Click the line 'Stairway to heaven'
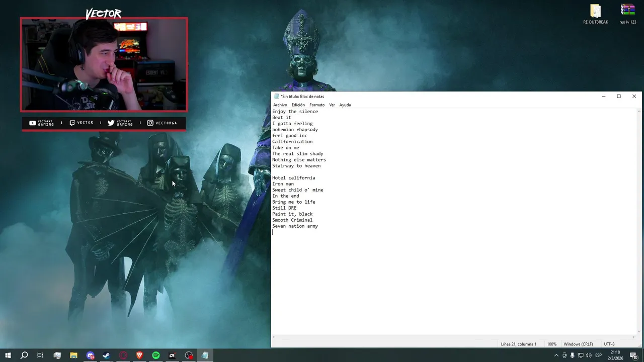Viewport: 644px width, 362px height. pos(296,166)
